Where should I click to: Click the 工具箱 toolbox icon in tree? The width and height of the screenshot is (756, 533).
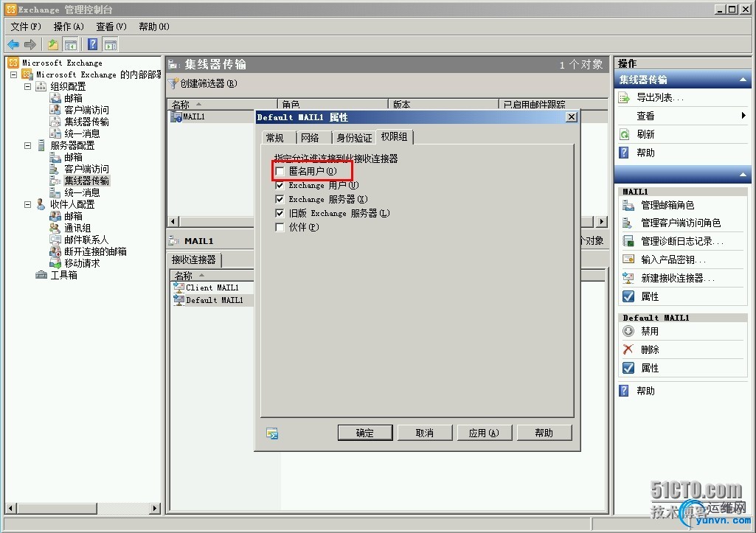[x=41, y=275]
